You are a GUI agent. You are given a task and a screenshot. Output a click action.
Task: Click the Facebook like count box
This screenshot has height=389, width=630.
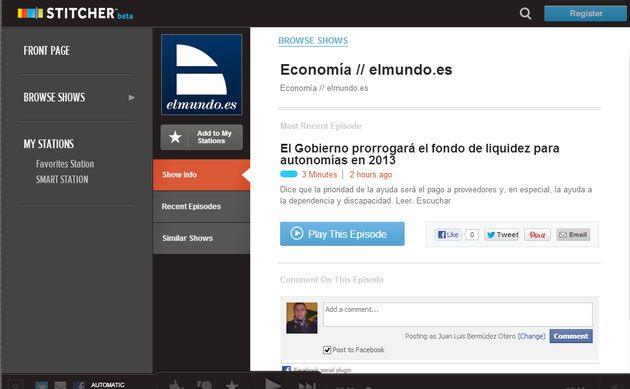coord(472,235)
